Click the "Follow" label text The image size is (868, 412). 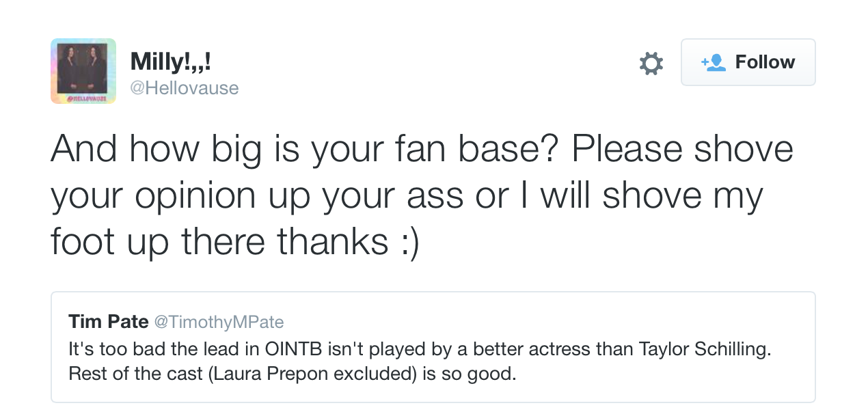(x=765, y=62)
